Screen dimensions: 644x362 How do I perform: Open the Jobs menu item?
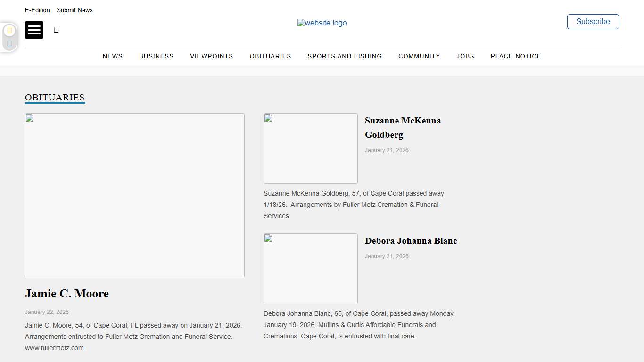(x=465, y=56)
